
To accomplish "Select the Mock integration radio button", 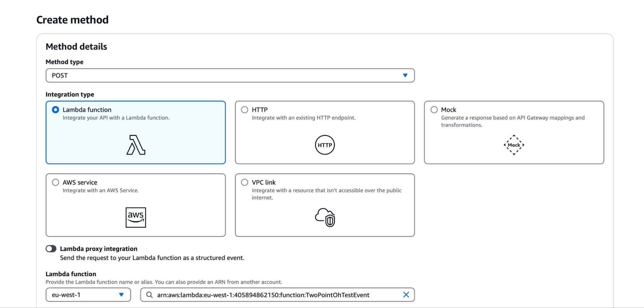I will tap(434, 110).
